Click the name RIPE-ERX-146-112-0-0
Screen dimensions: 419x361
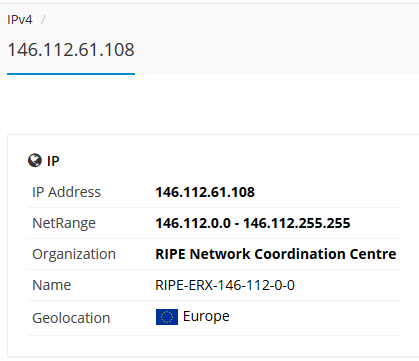(x=225, y=285)
